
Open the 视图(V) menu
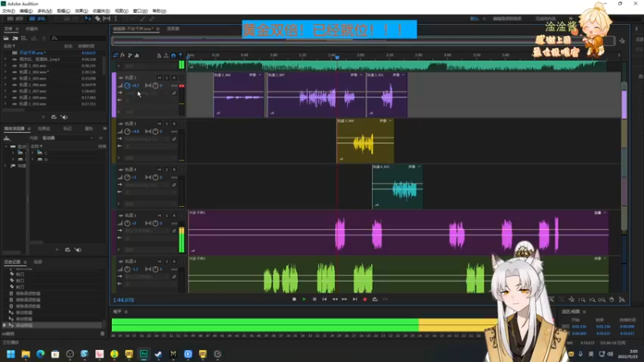(x=122, y=11)
